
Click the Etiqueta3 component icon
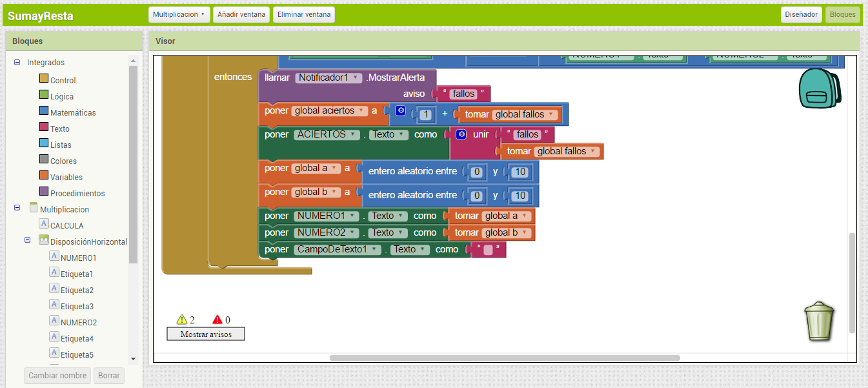tap(54, 304)
